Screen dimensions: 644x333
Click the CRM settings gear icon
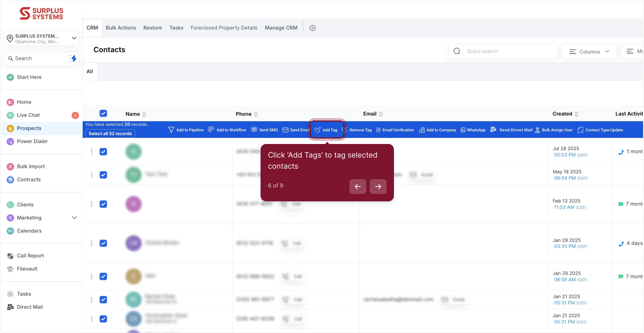[312, 28]
